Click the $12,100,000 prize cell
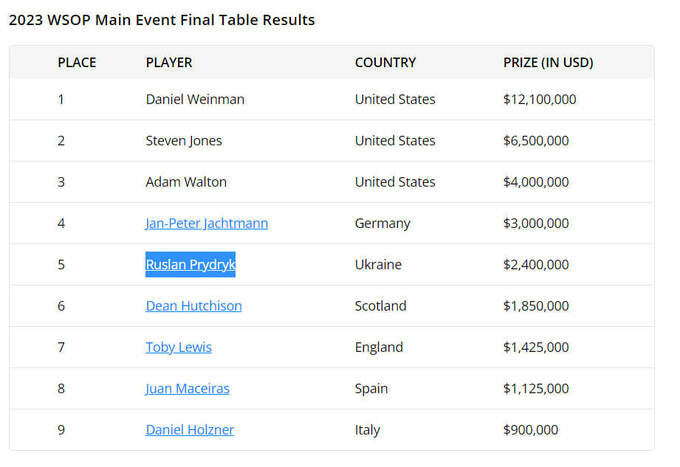Image resolution: width=680 pixels, height=467 pixels. (539, 99)
